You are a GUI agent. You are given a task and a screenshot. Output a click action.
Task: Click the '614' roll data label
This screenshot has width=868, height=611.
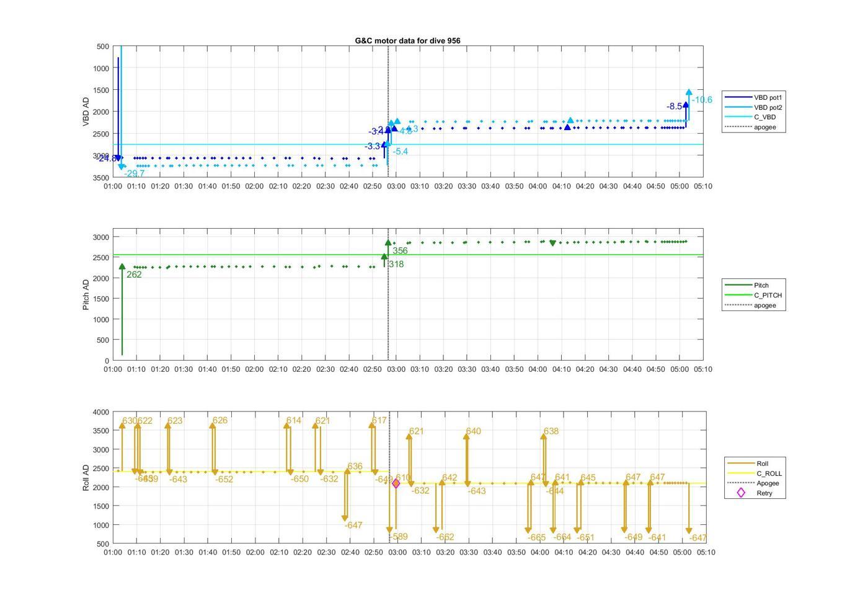coord(294,420)
